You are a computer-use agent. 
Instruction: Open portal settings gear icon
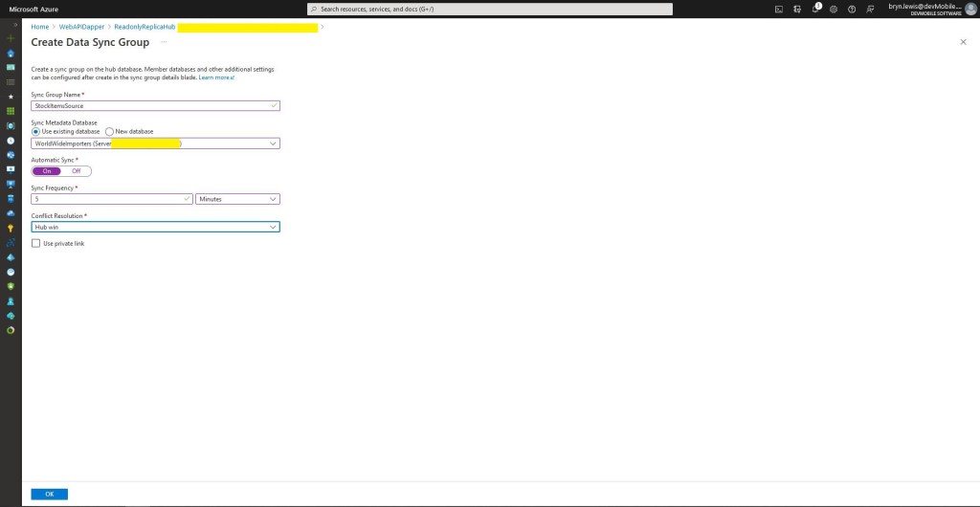tap(834, 9)
